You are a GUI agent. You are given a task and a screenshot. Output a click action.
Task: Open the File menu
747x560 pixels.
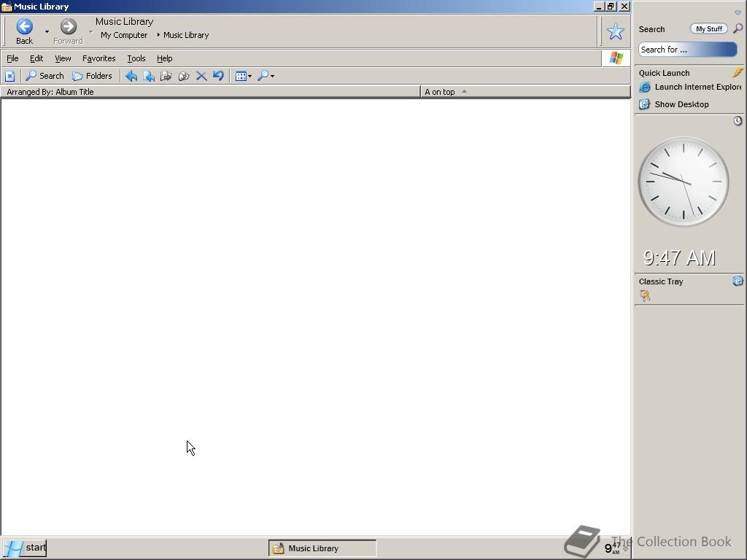12,58
